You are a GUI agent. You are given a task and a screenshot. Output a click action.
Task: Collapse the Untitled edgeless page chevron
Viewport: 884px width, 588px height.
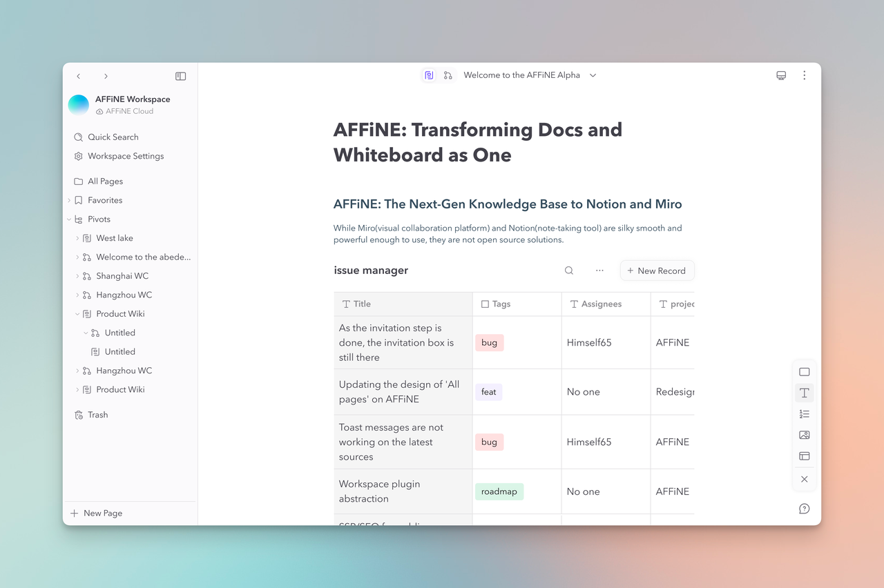point(86,333)
